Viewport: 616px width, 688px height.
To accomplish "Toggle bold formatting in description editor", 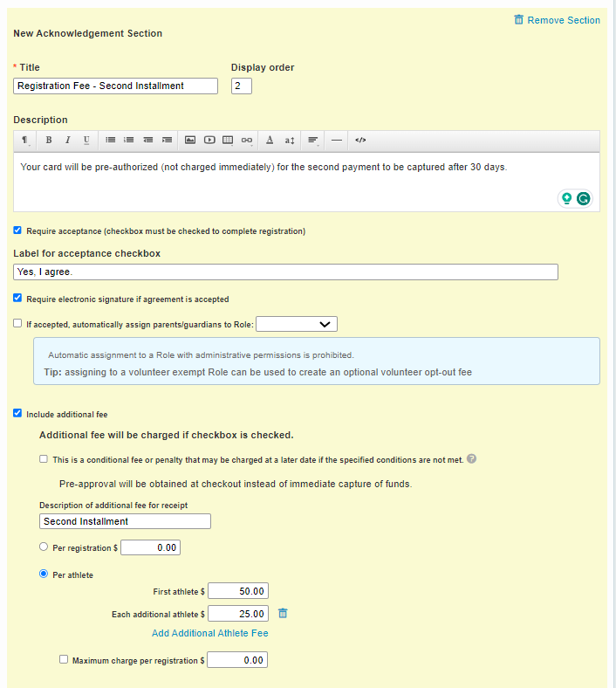I will coord(49,140).
